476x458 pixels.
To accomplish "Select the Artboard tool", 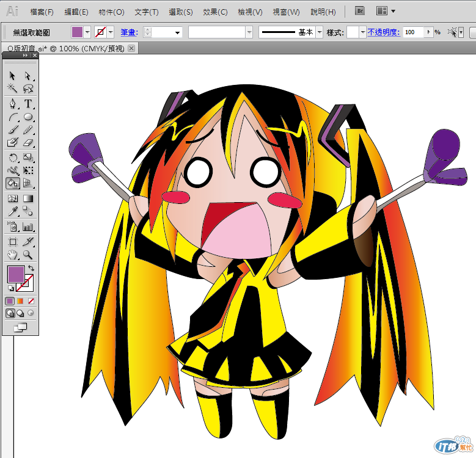I will coord(12,242).
